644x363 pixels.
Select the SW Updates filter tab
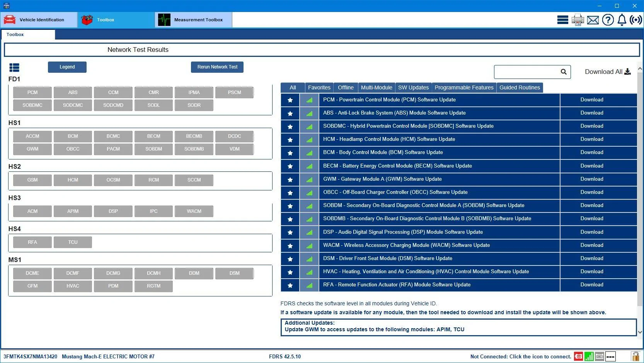(413, 87)
